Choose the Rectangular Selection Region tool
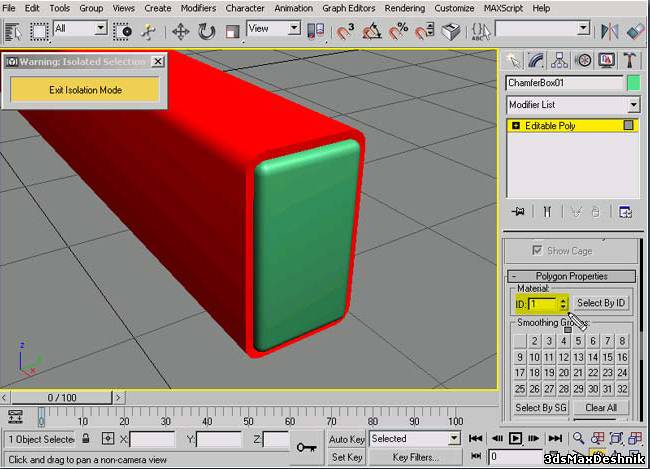This screenshot has height=469, width=650. pyautogui.click(x=39, y=32)
